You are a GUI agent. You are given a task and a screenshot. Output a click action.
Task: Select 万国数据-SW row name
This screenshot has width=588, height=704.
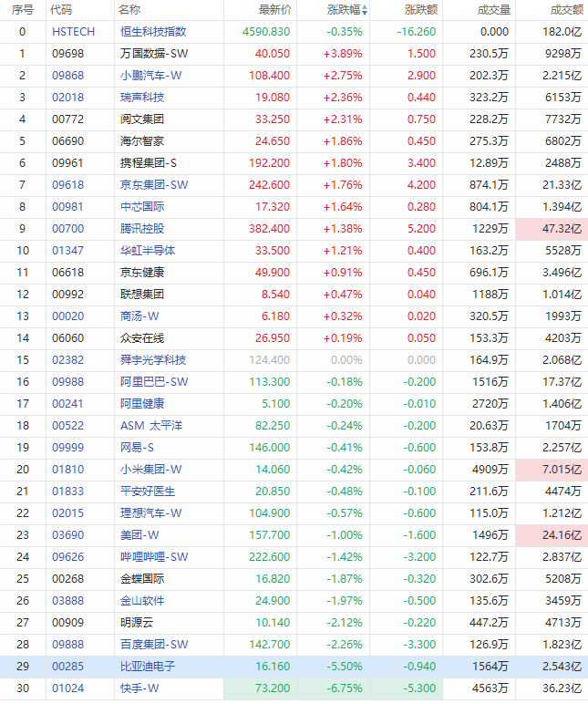click(x=154, y=54)
